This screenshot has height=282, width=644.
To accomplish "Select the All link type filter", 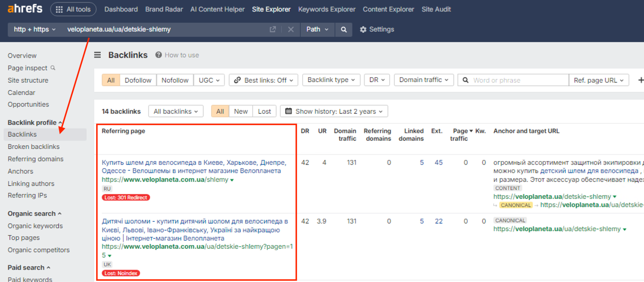I will 111,80.
